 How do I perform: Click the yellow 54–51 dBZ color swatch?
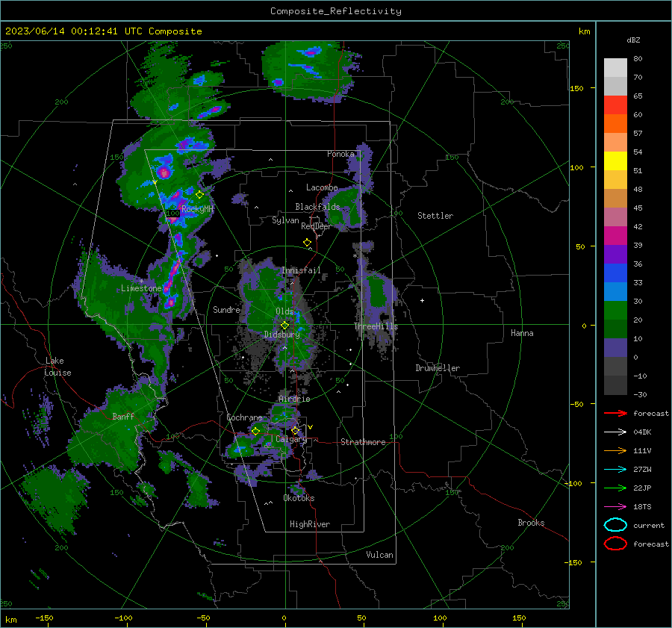pos(615,161)
